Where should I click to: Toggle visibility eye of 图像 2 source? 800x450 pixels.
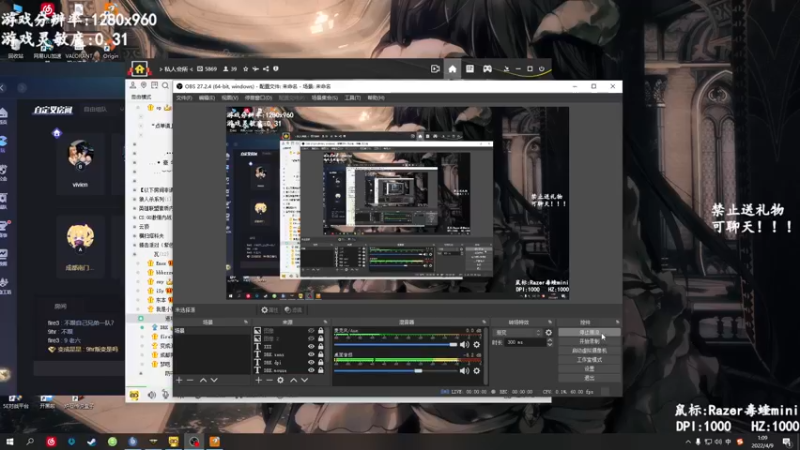click(311, 338)
